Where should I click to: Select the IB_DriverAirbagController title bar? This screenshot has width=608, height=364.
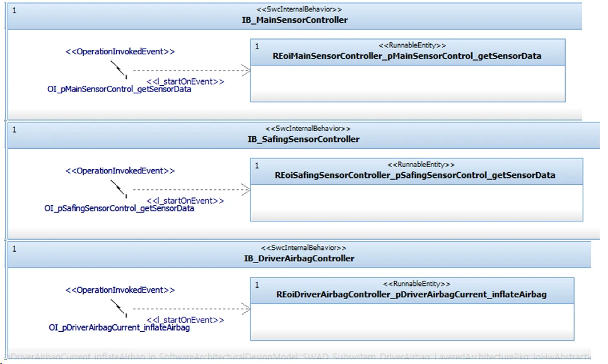[299, 258]
